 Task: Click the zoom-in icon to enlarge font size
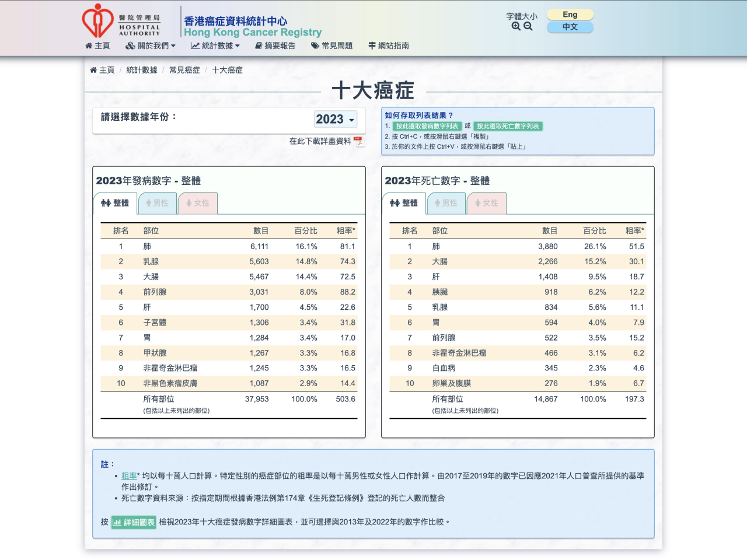pyautogui.click(x=516, y=26)
